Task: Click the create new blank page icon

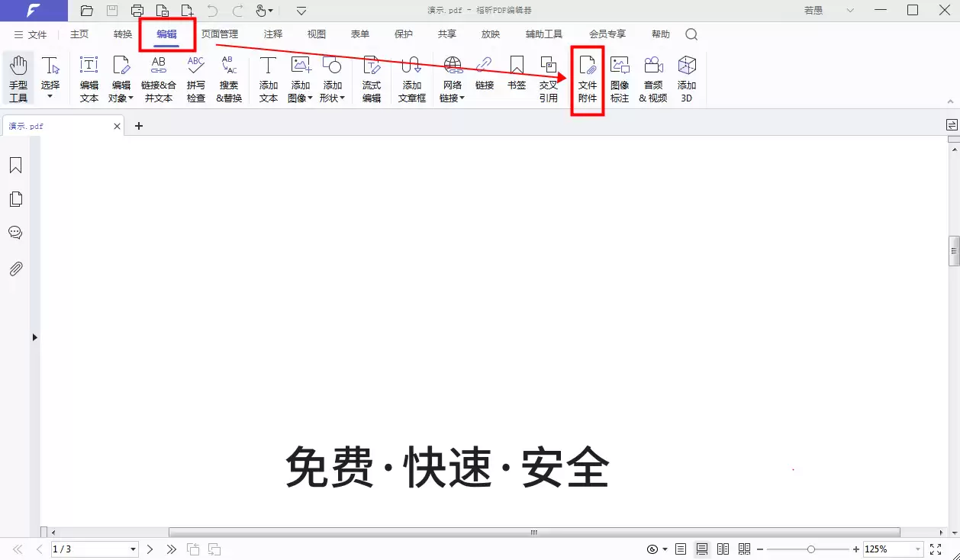Action: [187, 11]
